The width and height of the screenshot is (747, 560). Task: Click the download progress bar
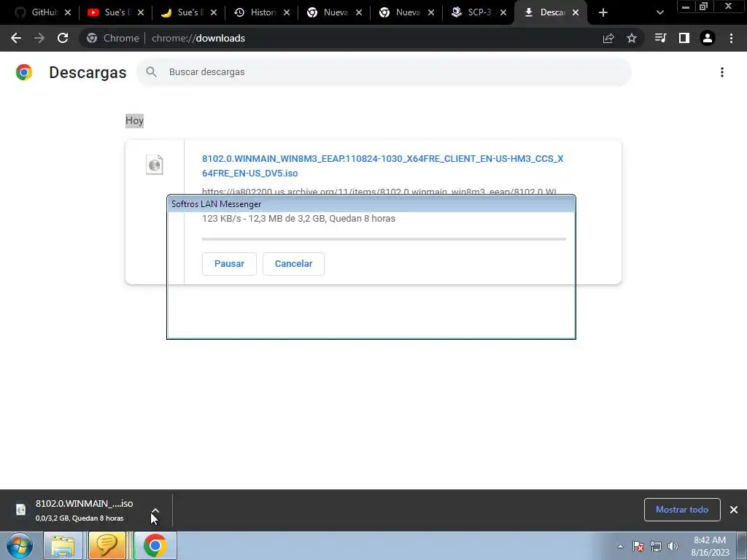pyautogui.click(x=384, y=239)
